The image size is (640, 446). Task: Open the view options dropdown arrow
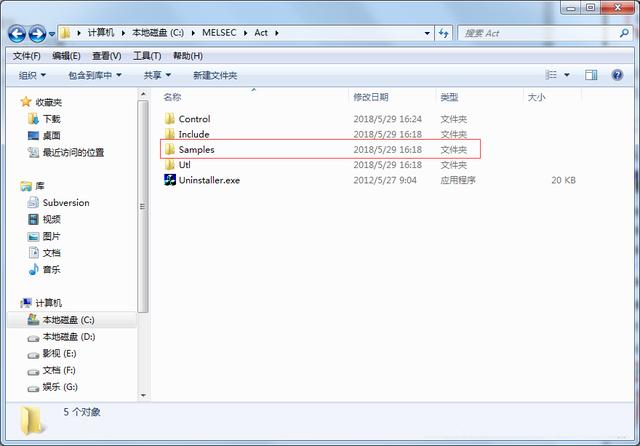pos(567,75)
